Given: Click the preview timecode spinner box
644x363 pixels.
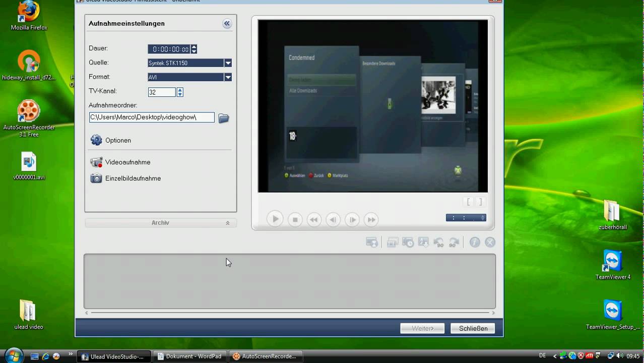Looking at the screenshot, I should 466,218.
